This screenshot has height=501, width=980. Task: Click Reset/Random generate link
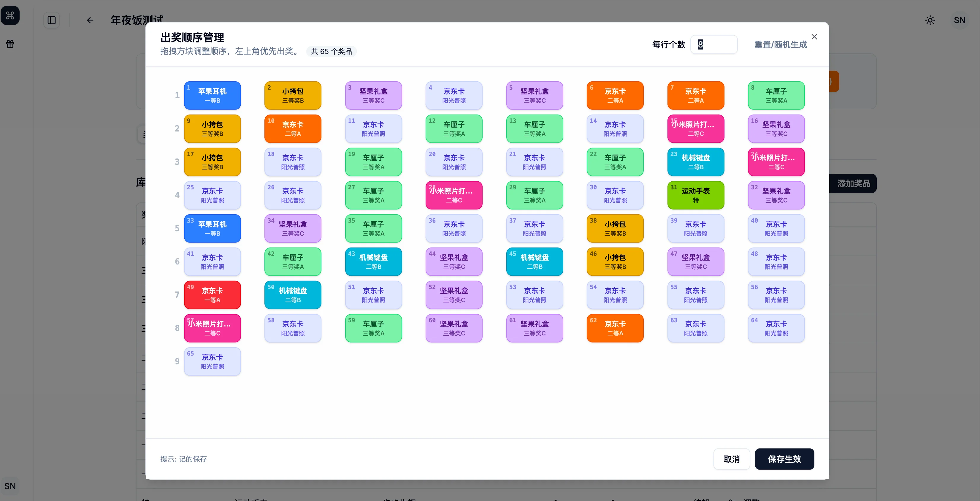(780, 45)
